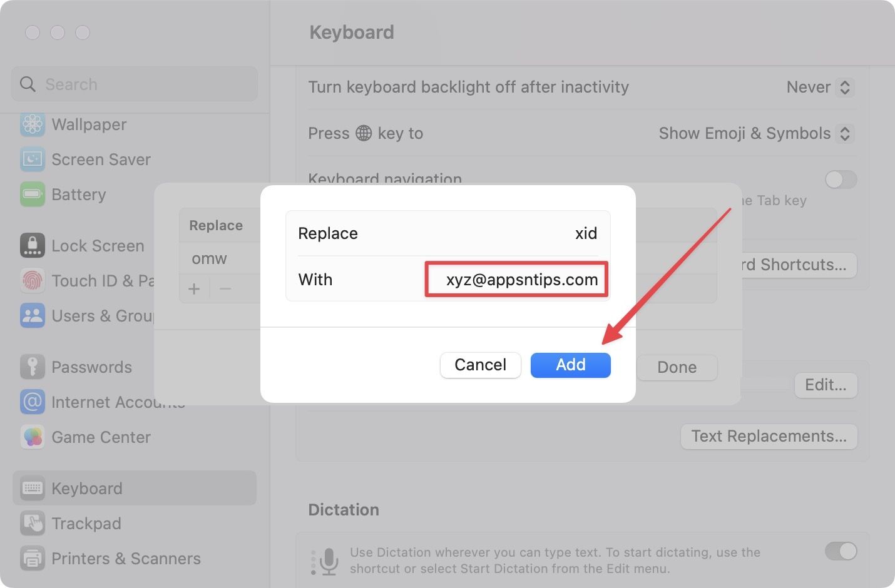This screenshot has height=588, width=895.
Task: Click the With text field
Action: [517, 280]
